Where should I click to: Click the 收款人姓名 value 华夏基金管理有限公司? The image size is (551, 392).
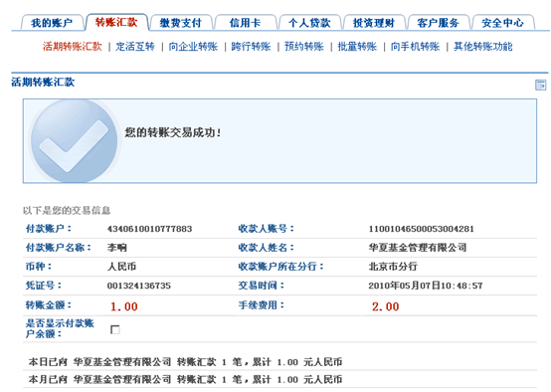(x=418, y=248)
